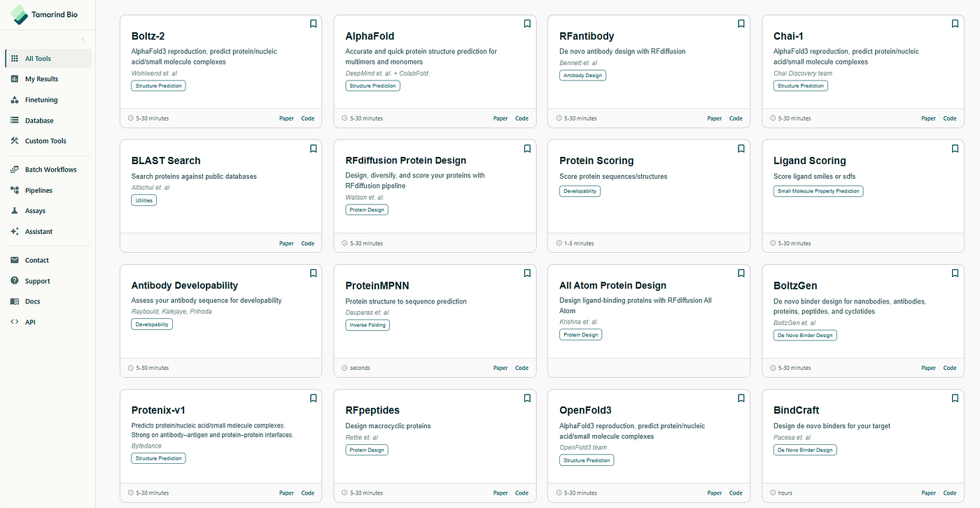The height and width of the screenshot is (508, 980).
Task: Toggle bookmark on OpenFold3 card
Action: (741, 398)
